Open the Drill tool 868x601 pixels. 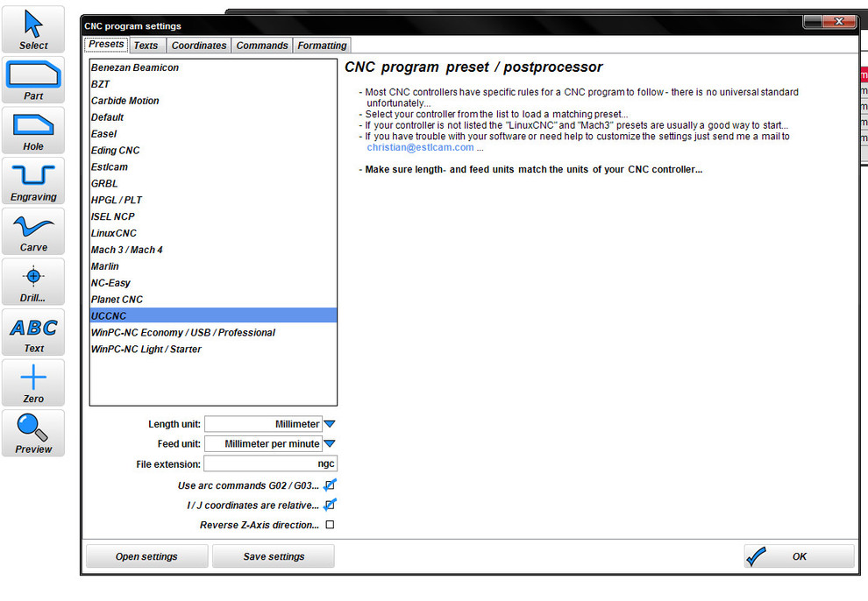coord(33,282)
